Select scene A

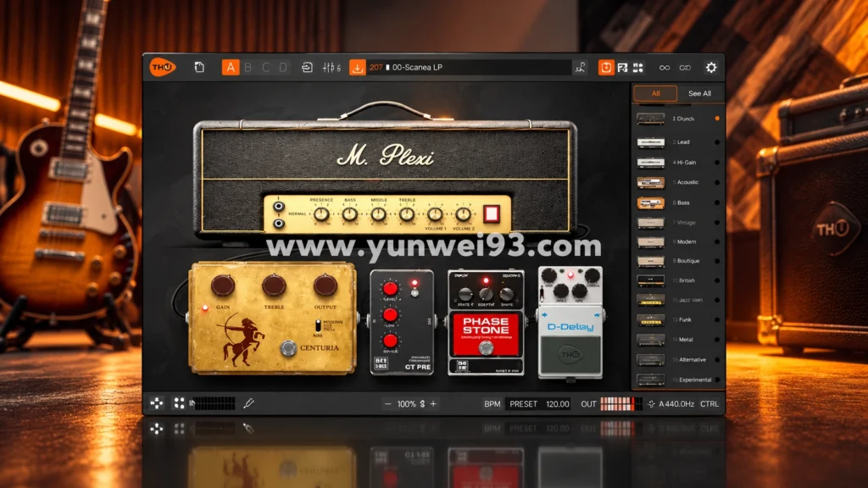(231, 68)
